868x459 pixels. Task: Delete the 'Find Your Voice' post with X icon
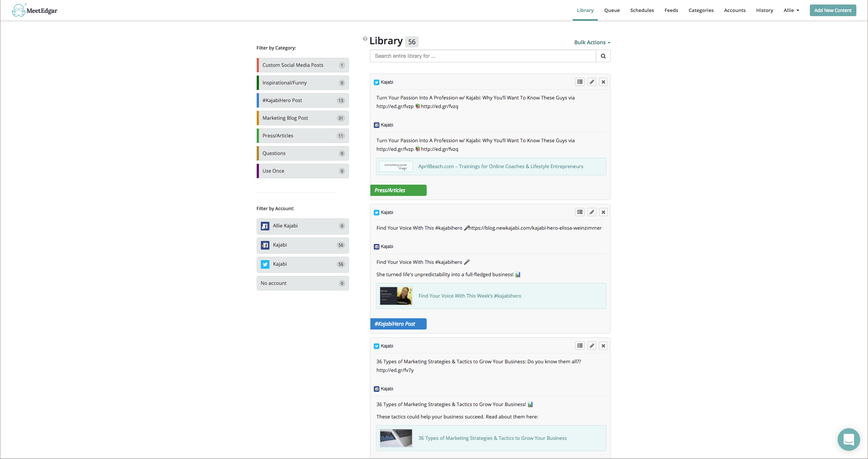pyautogui.click(x=603, y=212)
